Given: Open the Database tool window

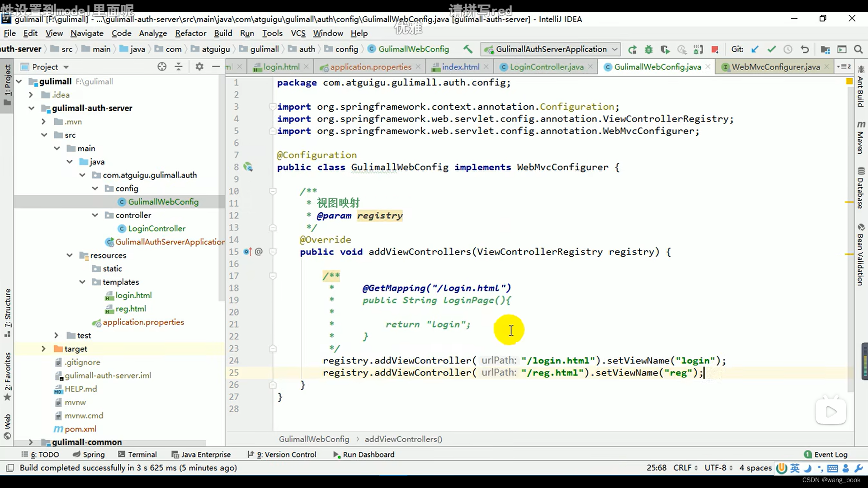Looking at the screenshot, I should [860, 188].
